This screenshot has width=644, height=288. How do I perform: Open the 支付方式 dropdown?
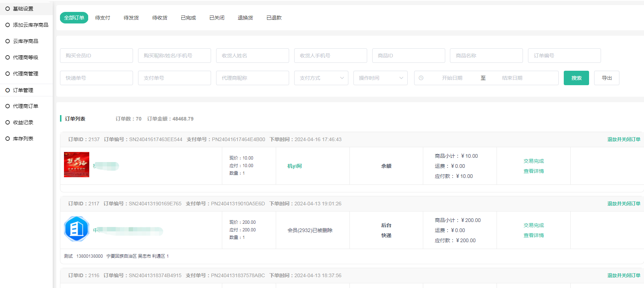coord(321,78)
